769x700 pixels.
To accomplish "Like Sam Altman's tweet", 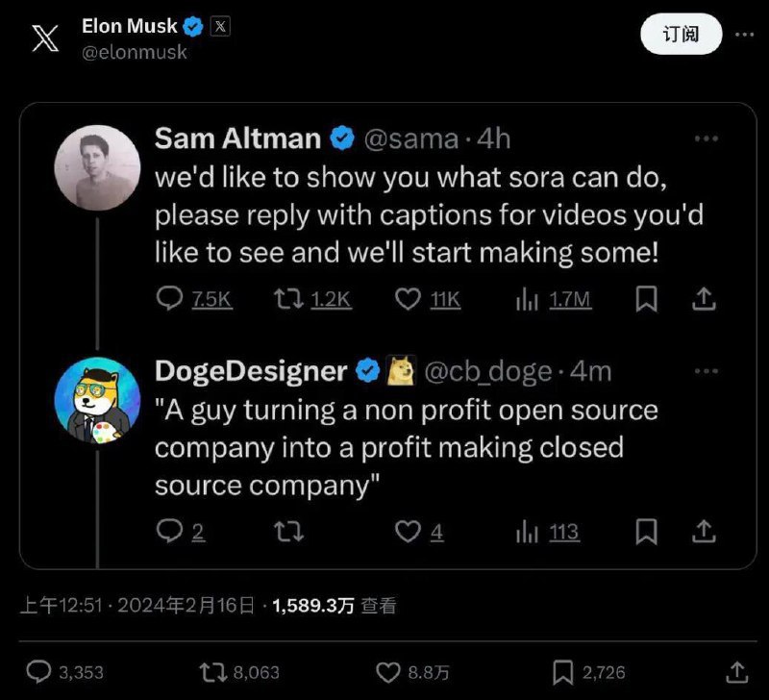I will [x=408, y=300].
